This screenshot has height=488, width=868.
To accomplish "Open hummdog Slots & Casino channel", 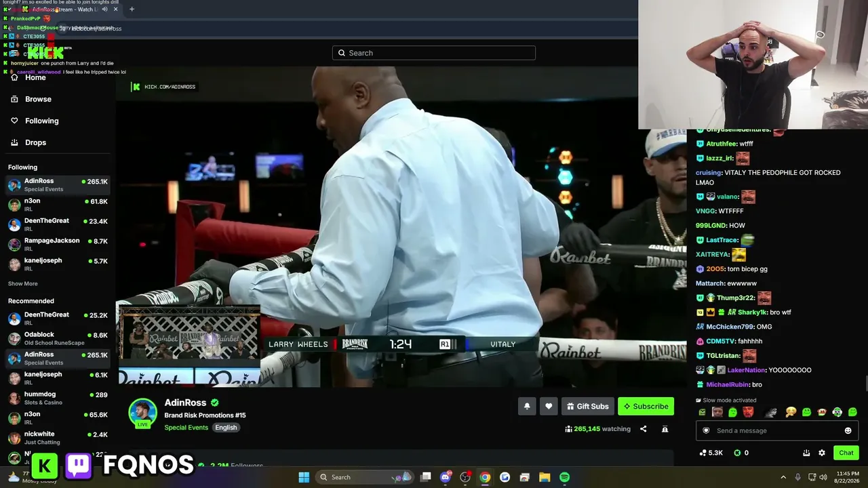I will [x=58, y=398].
